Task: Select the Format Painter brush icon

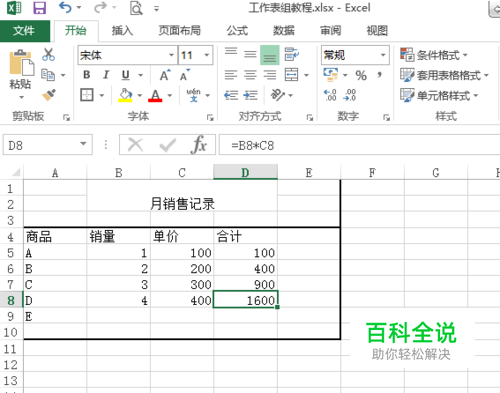Action: click(x=49, y=95)
